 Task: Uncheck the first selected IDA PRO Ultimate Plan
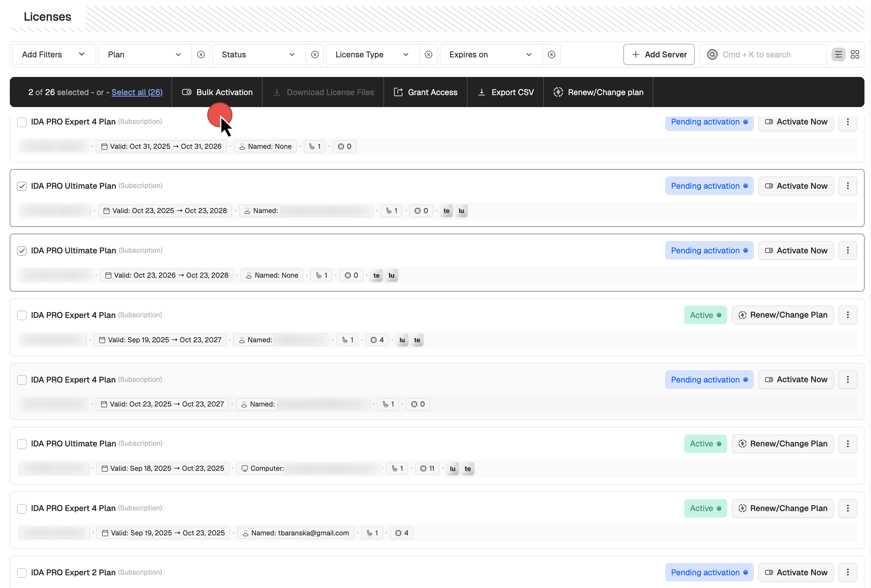(x=22, y=186)
